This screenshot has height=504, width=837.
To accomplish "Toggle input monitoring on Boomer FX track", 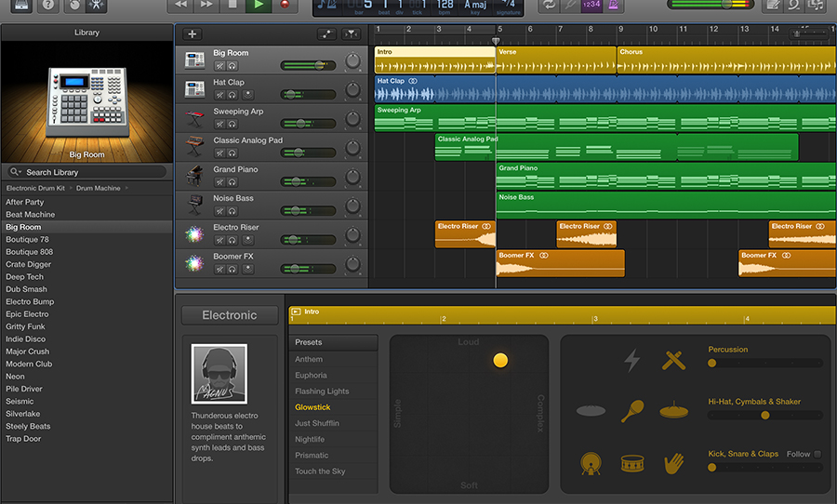I will tap(247, 269).
